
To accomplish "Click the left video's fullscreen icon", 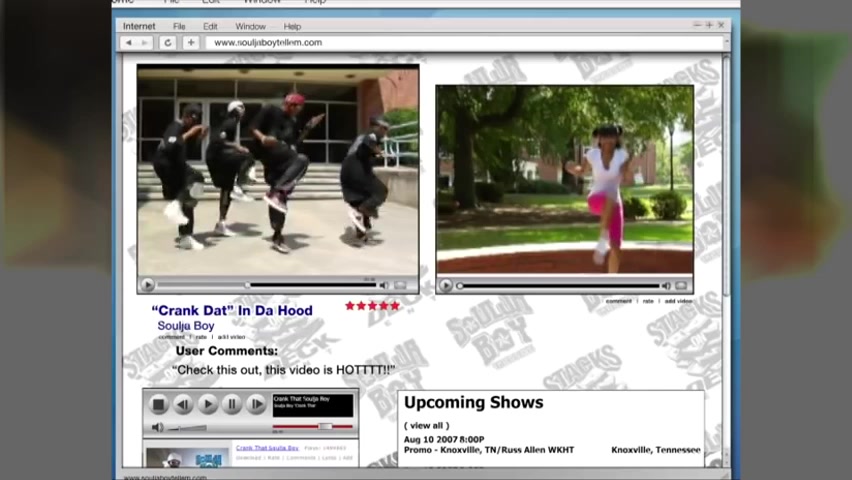I will tap(400, 285).
